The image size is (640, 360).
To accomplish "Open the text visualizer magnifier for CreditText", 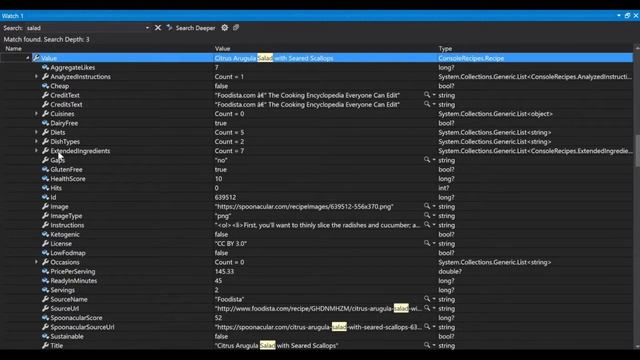I will point(427,95).
